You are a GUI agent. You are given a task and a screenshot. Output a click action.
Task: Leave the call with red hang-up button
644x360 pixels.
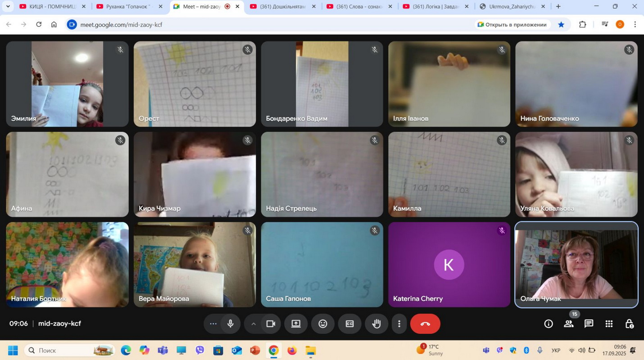click(425, 324)
